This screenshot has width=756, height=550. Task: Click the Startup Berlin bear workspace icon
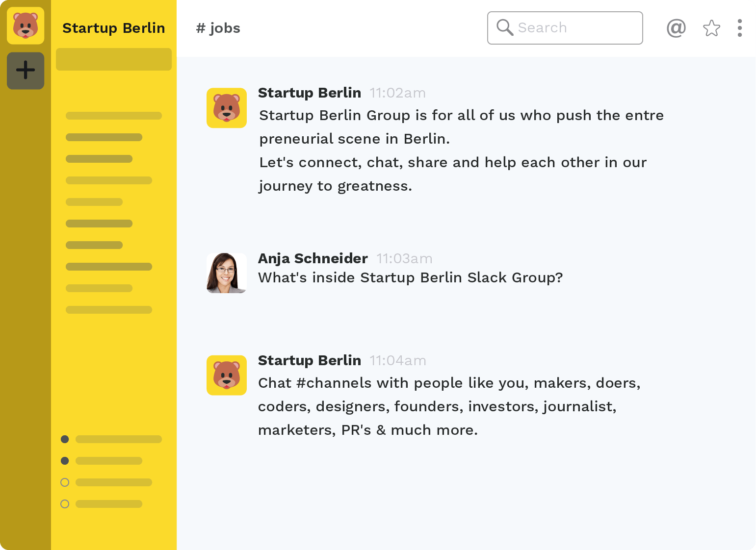(x=26, y=25)
